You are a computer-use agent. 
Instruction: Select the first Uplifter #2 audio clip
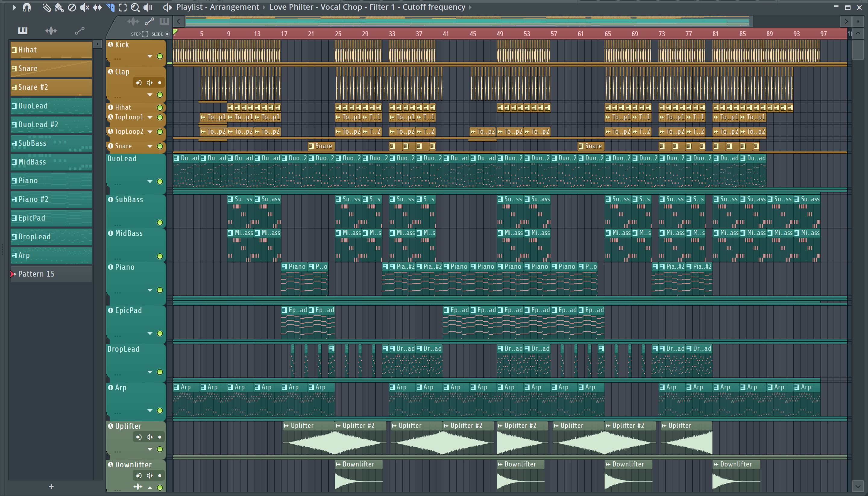point(361,438)
